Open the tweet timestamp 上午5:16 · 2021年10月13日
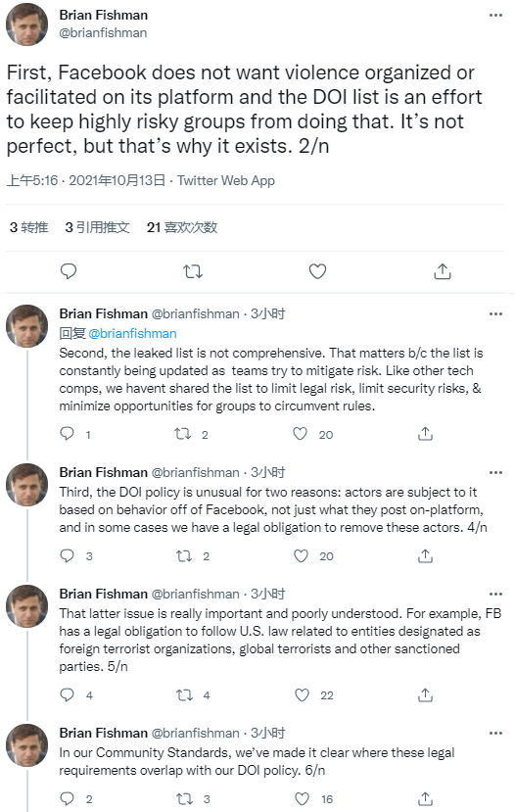 pos(86,181)
